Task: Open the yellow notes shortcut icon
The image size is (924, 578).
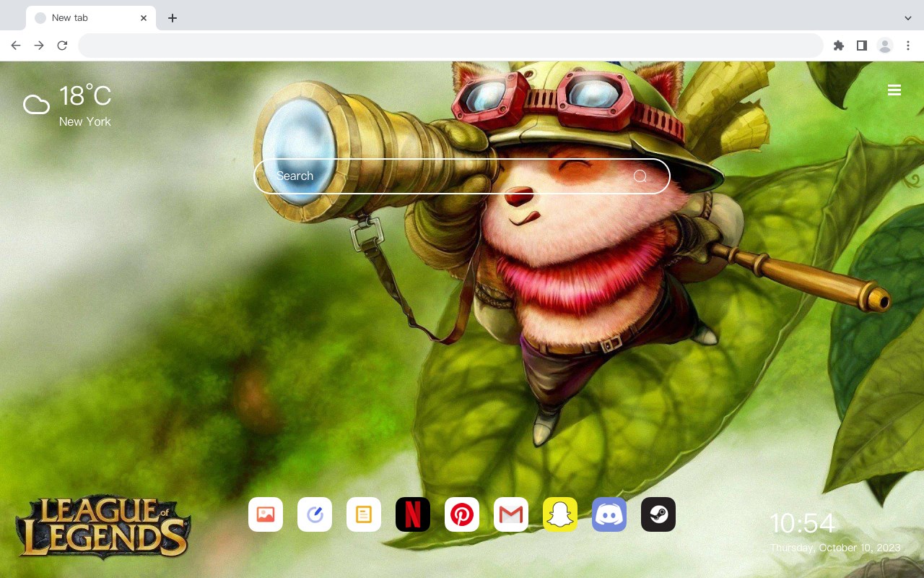Action: click(x=364, y=514)
